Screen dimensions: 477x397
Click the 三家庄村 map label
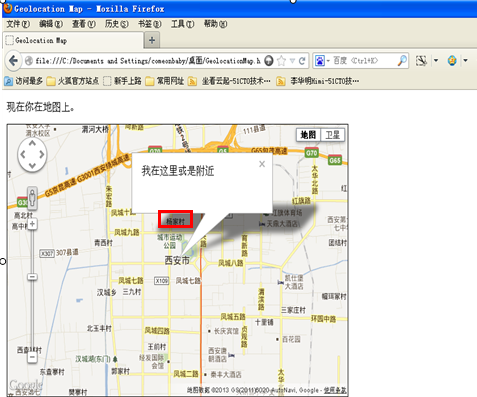coord(293,310)
